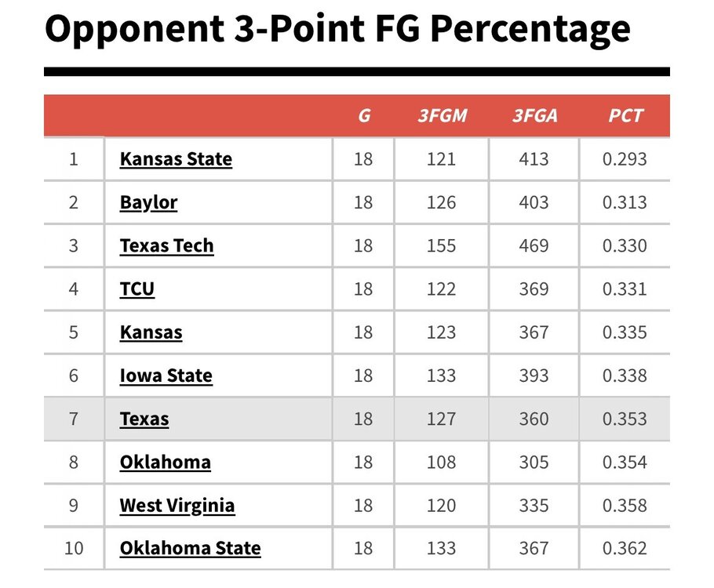Open the TCU team link

(137, 289)
